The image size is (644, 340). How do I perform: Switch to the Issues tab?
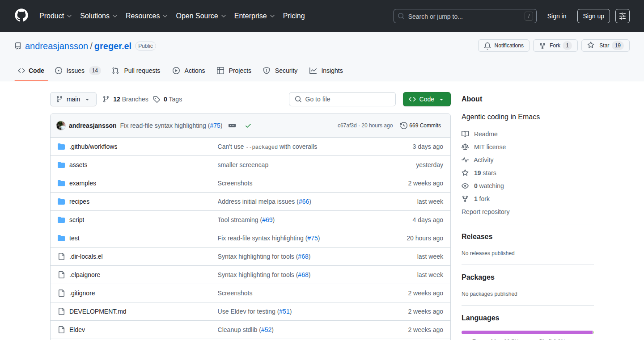78,71
